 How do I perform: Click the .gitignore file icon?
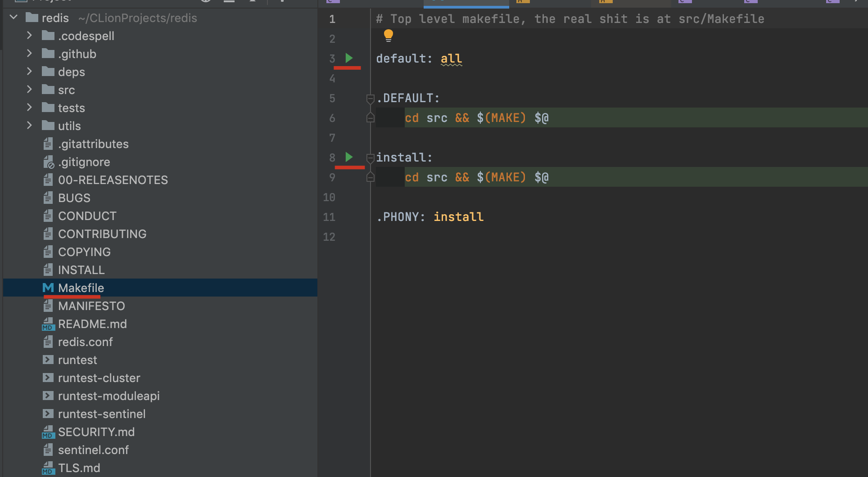[48, 162]
